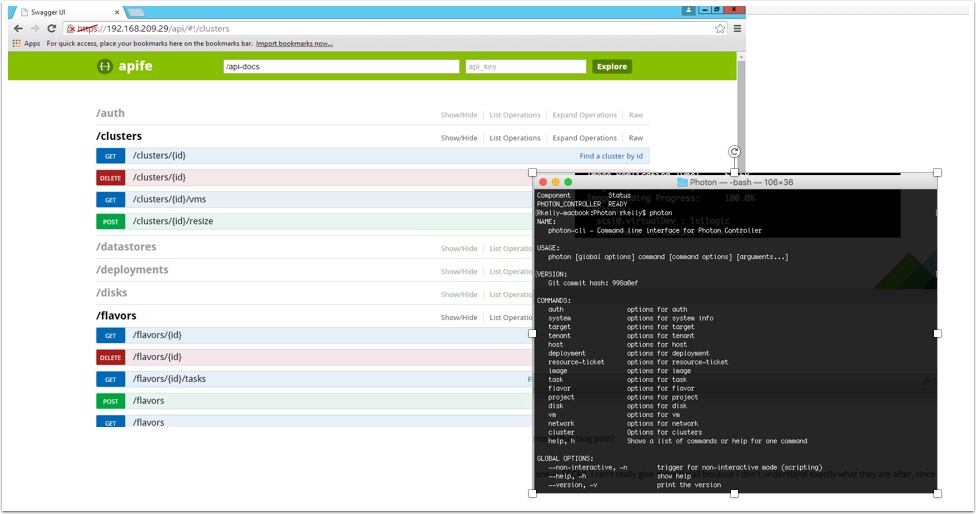
Task: Click Show/Hide for /clusters
Action: pos(459,138)
